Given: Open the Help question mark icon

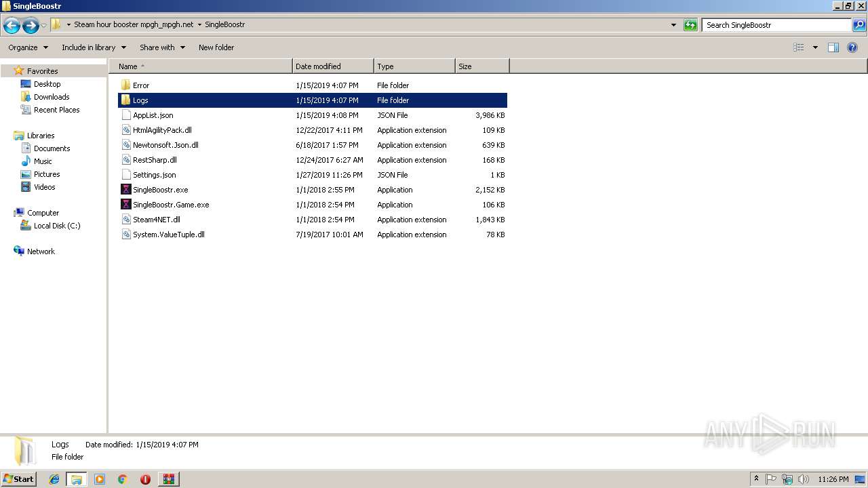Looking at the screenshot, I should (x=852, y=47).
